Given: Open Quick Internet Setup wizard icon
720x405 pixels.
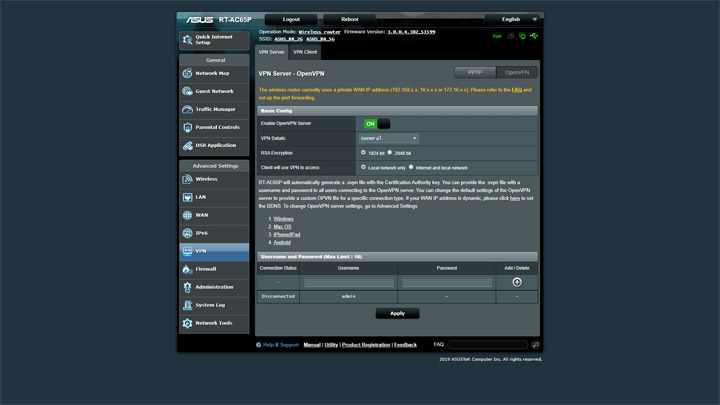Looking at the screenshot, I should 187,40.
